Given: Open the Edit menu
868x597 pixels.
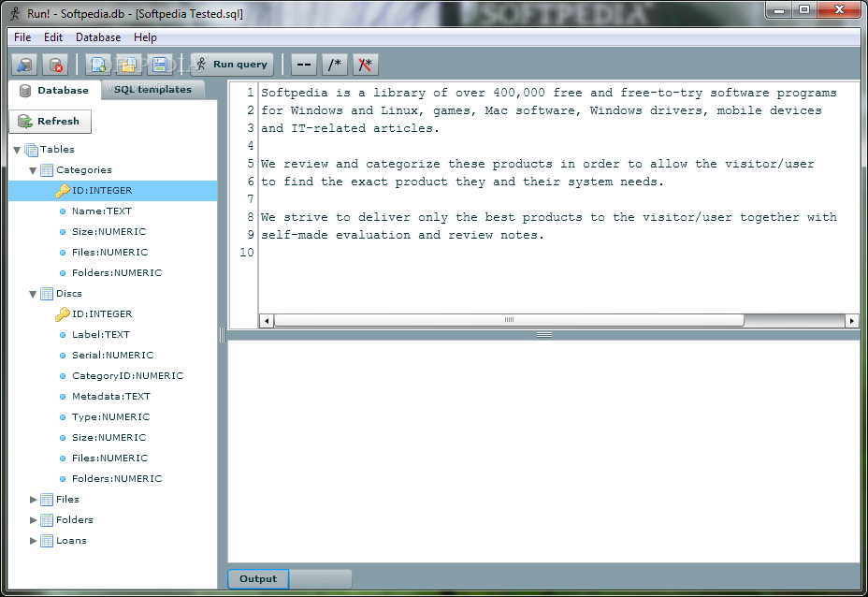Looking at the screenshot, I should click(53, 37).
